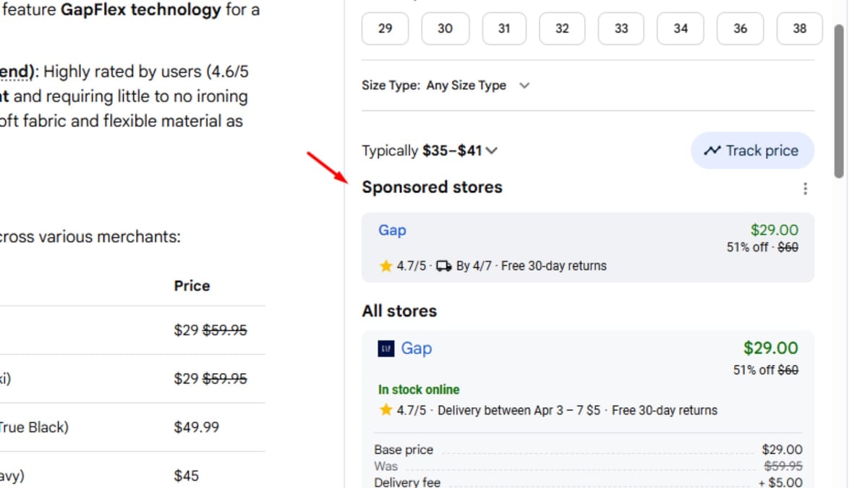Click the star rating icon for Gap

coord(386,266)
